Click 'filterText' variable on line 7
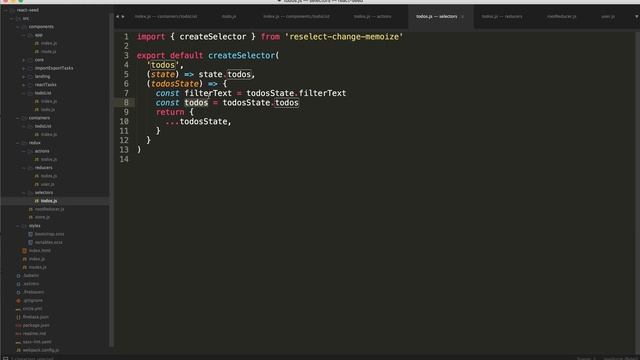Viewport: 640px width, 360px height. [x=208, y=93]
